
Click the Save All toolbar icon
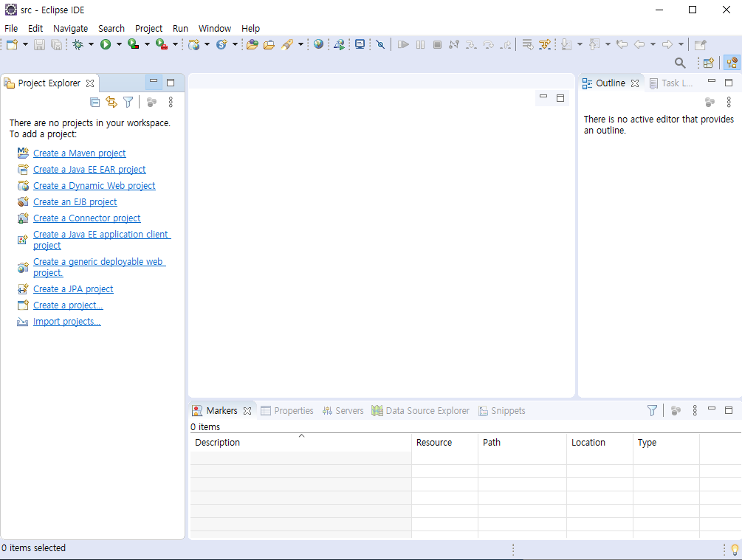(56, 44)
